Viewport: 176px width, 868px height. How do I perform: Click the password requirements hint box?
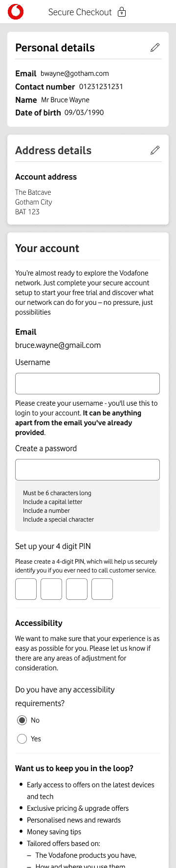point(88,506)
